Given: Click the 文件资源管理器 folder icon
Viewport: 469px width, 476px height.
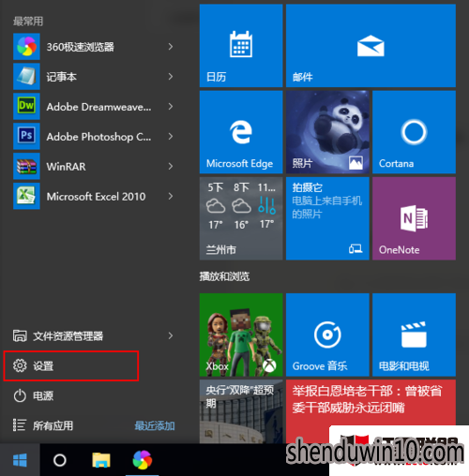Looking at the screenshot, I should pyautogui.click(x=20, y=335).
